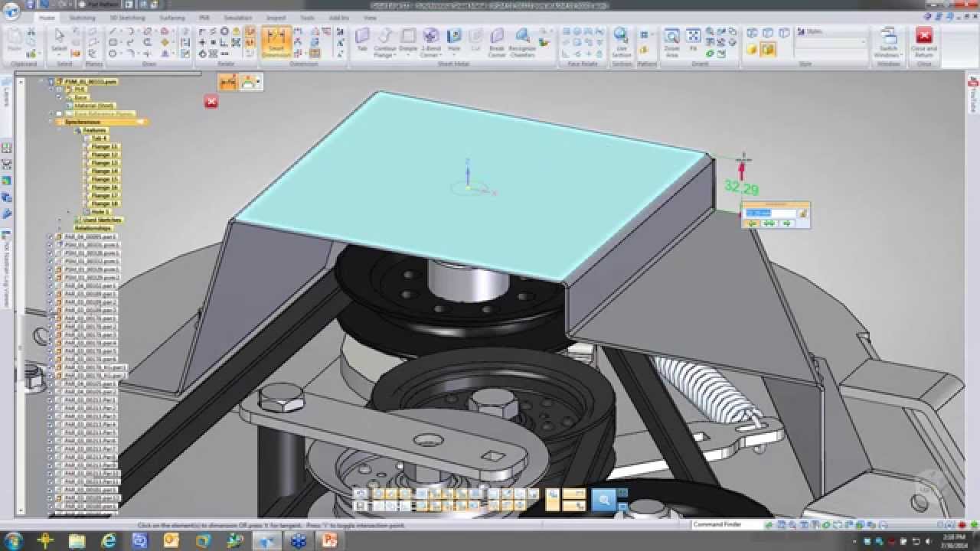This screenshot has height=551, width=980.
Task: Click the red X button in the graphics window
Action: point(211,102)
